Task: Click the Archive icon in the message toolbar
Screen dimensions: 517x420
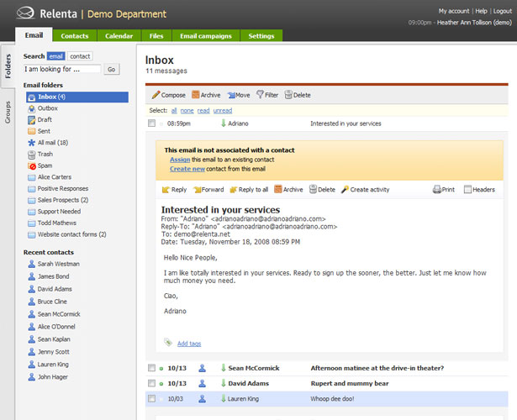Action: (x=278, y=189)
